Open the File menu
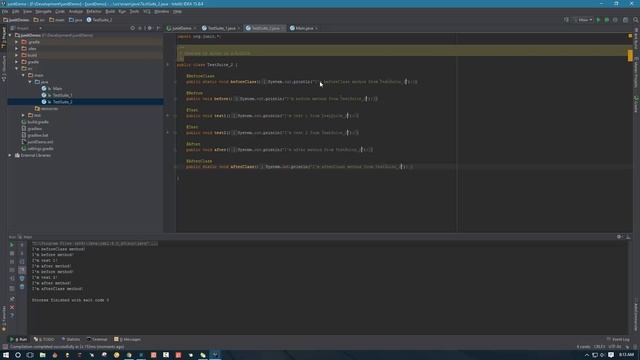Screen dimensions: 640x360 point(5,11)
